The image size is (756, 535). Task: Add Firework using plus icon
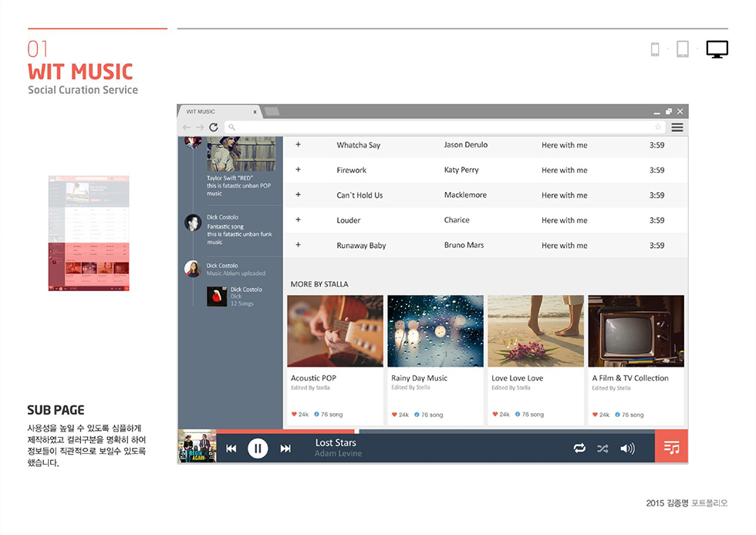(x=299, y=170)
